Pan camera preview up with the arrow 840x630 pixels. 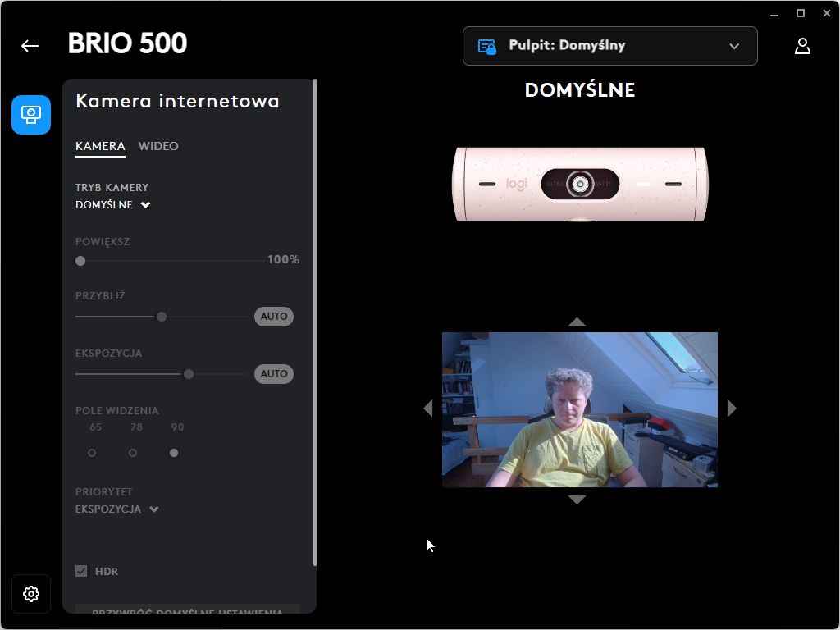pos(577,322)
